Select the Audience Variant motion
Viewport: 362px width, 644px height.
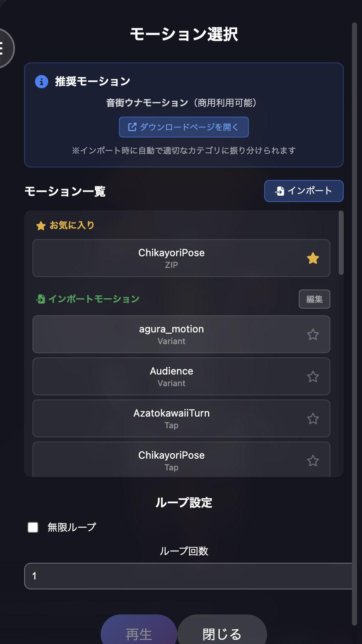(x=171, y=377)
